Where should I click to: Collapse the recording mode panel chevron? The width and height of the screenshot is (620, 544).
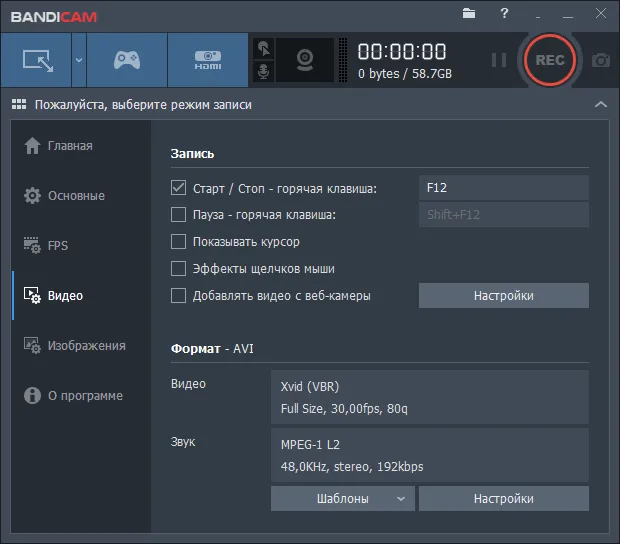tap(601, 104)
